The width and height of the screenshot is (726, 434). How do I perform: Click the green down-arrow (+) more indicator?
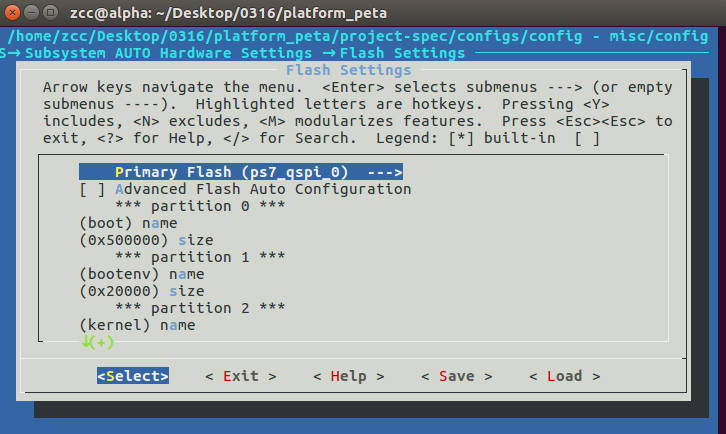[98, 342]
